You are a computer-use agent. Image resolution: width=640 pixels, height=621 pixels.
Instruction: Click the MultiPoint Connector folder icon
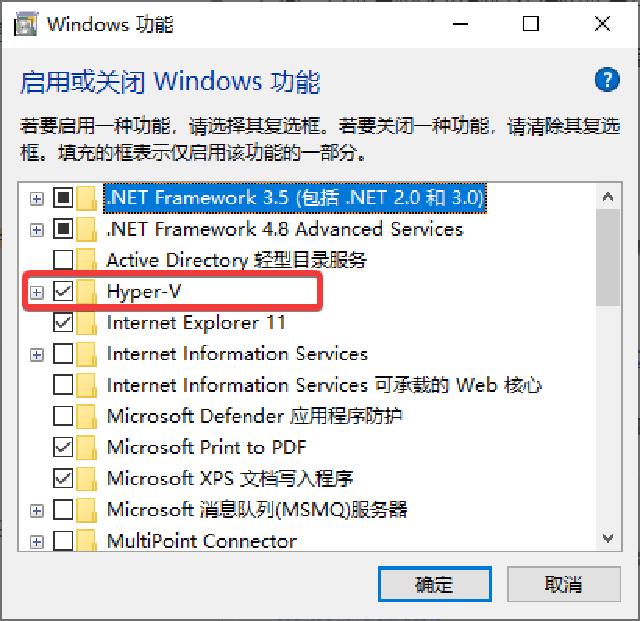[87, 541]
